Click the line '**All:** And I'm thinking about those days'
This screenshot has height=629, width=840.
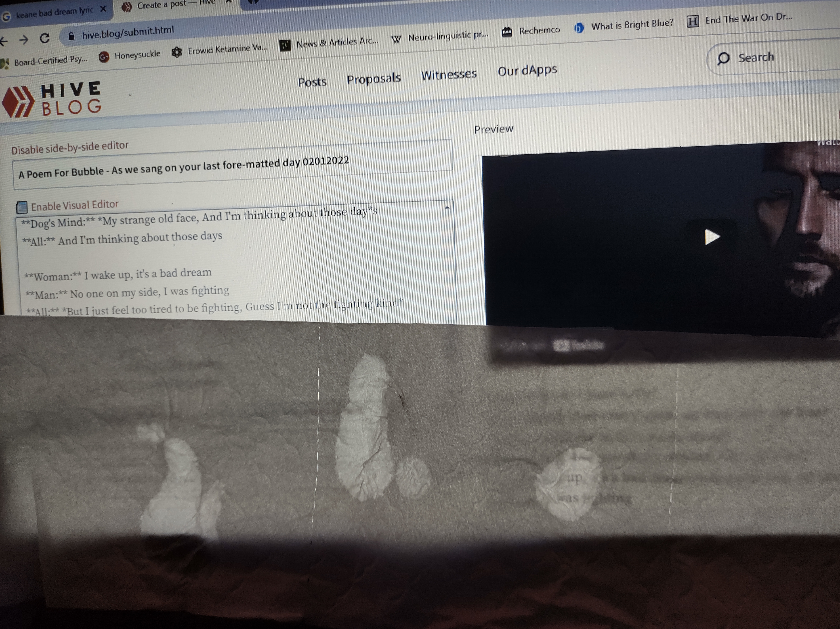point(122,239)
